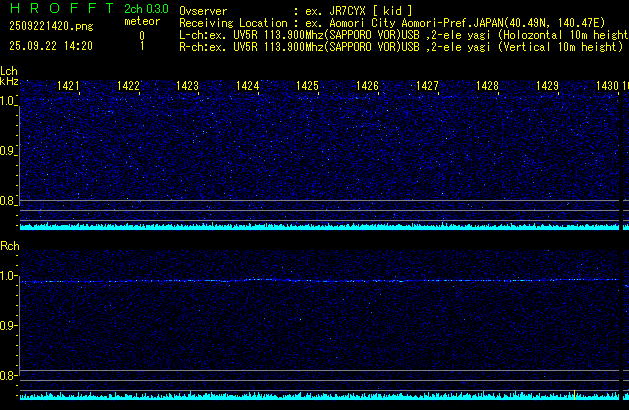Select the L-ch antenna description line
The width and height of the screenshot is (629, 410).
(400, 34)
